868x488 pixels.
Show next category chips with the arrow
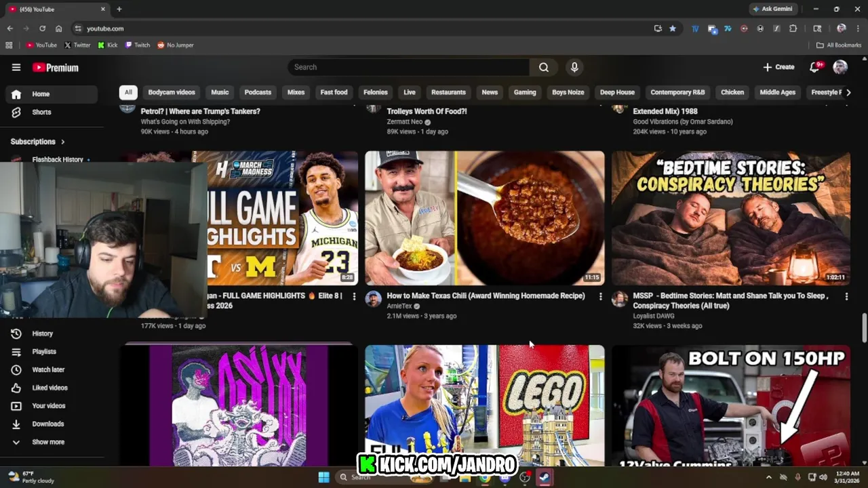[x=848, y=92]
